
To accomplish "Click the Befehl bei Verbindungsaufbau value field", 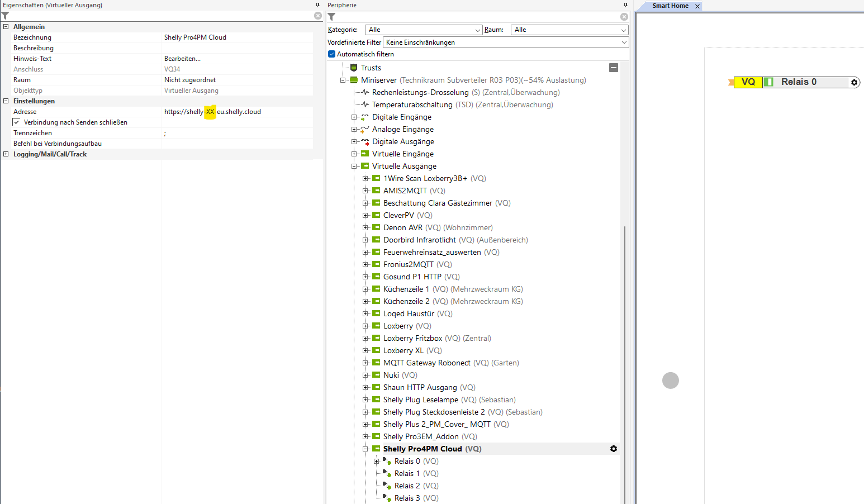I will coord(238,144).
